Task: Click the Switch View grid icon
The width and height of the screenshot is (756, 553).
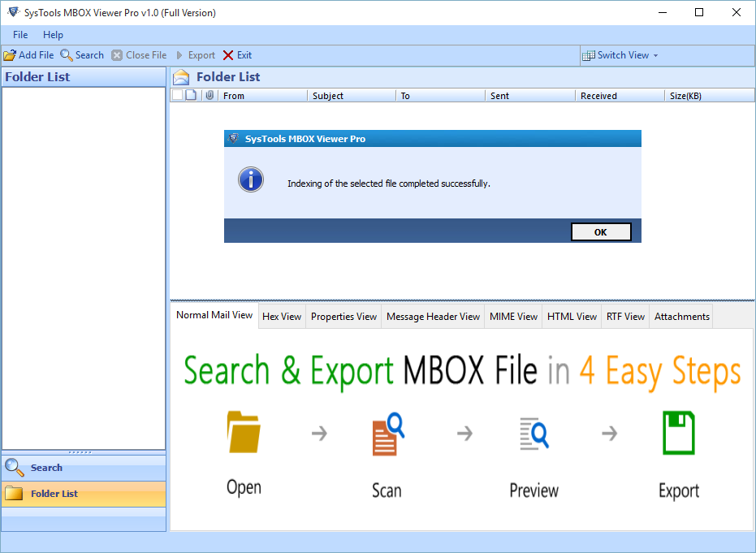Action: tap(588, 55)
